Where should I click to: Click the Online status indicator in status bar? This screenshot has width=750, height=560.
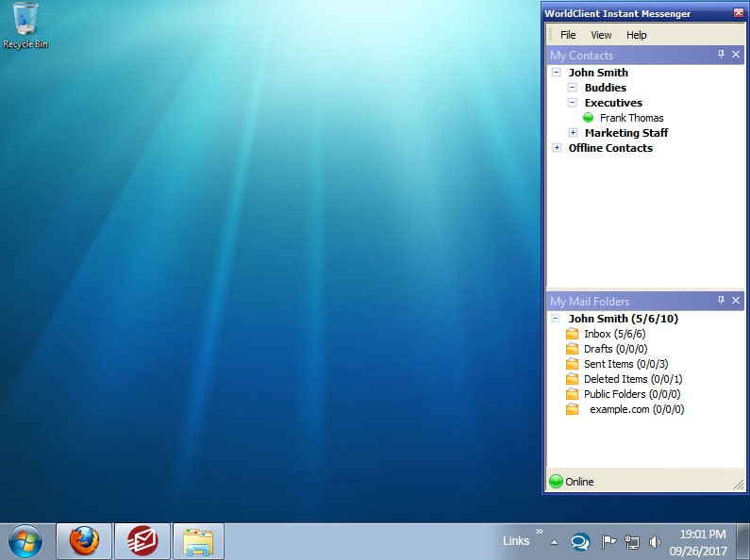pos(556,481)
